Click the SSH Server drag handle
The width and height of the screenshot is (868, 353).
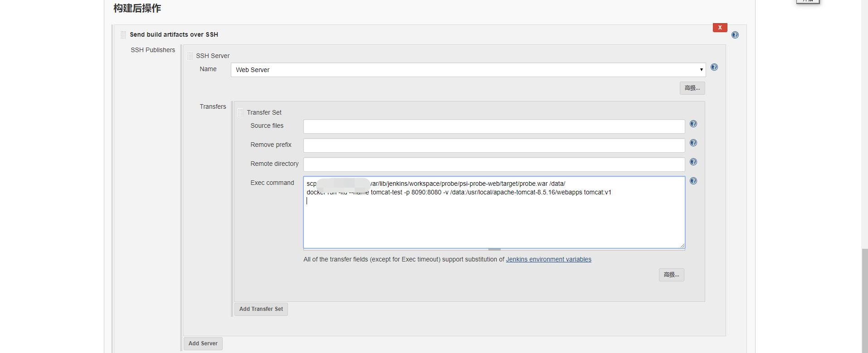point(190,56)
